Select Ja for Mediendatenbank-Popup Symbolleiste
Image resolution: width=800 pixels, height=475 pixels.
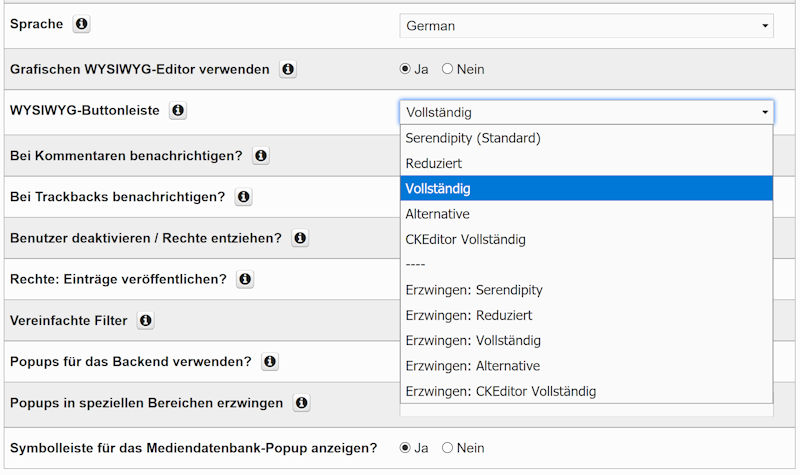(x=405, y=448)
